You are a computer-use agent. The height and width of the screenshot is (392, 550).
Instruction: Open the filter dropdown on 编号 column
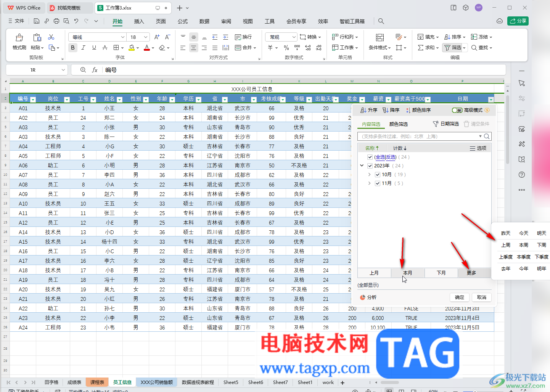click(x=33, y=99)
